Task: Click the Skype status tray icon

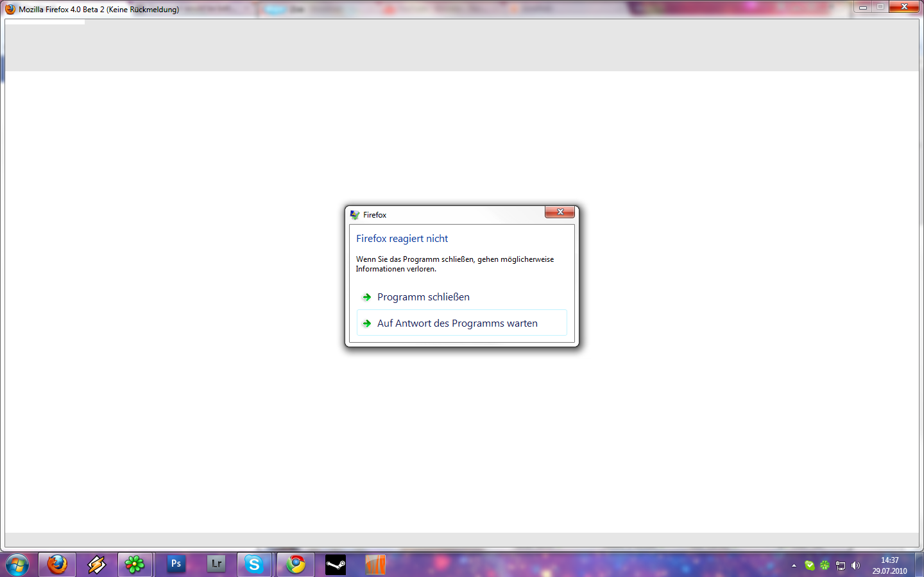Action: click(x=810, y=565)
